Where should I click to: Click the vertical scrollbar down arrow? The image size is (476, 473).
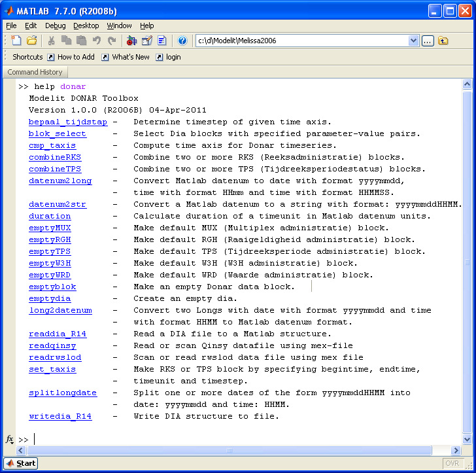pos(467,439)
